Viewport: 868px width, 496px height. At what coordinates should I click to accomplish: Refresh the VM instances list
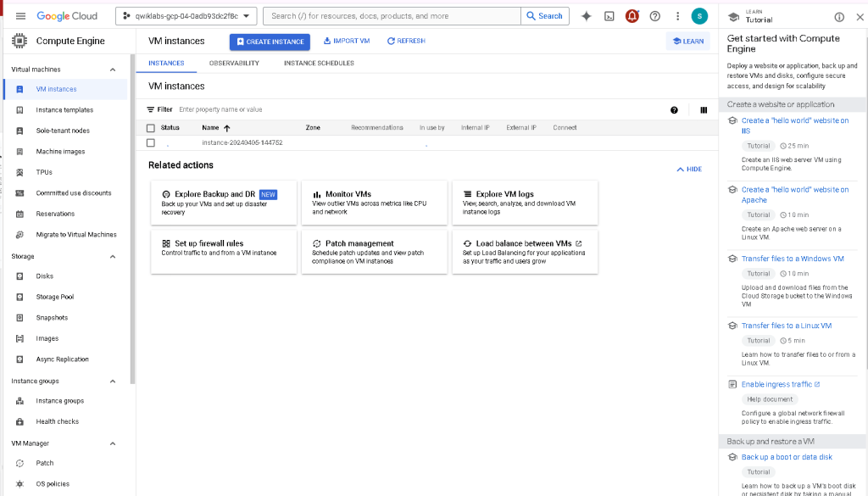point(406,41)
